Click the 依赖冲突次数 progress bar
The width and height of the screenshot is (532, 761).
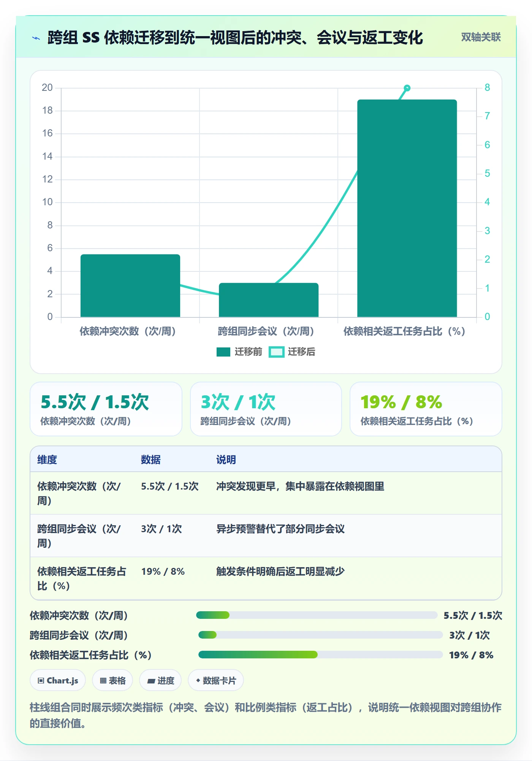(x=317, y=615)
